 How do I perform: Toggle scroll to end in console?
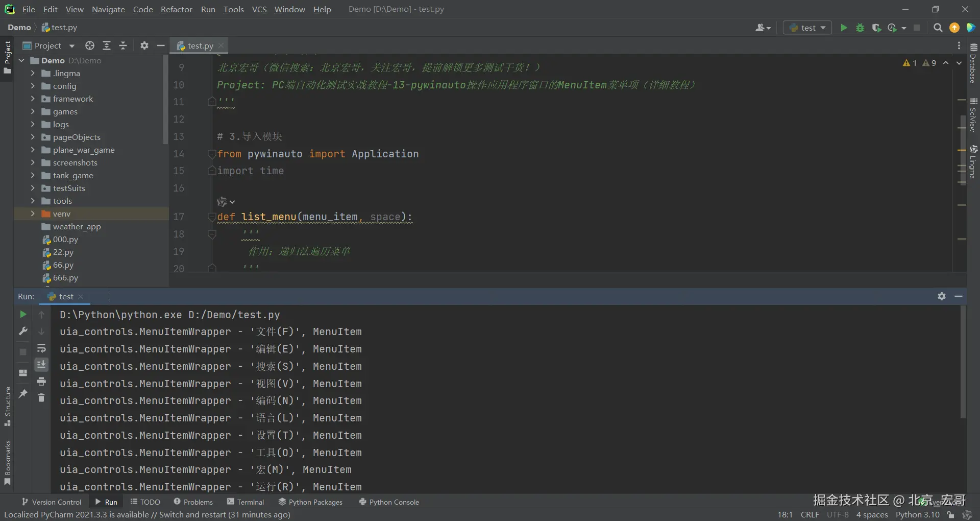click(x=41, y=364)
